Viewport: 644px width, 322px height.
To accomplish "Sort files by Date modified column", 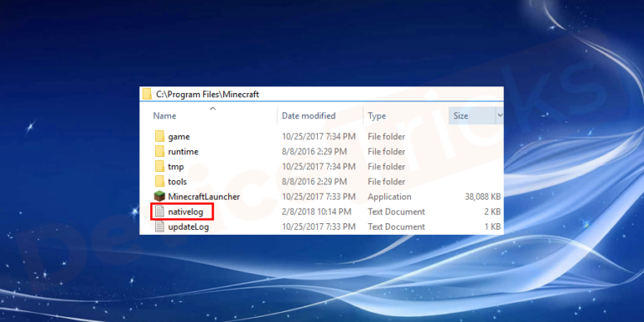I will [x=309, y=117].
